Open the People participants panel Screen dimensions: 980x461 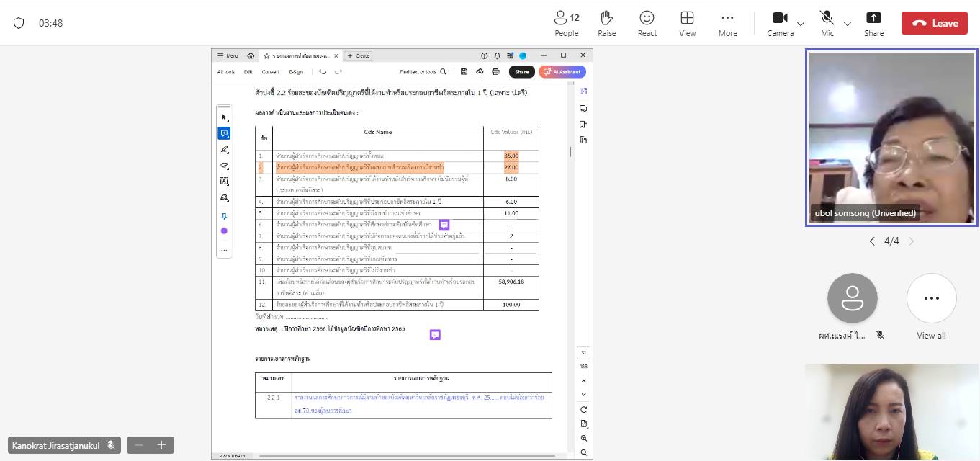coord(566,23)
